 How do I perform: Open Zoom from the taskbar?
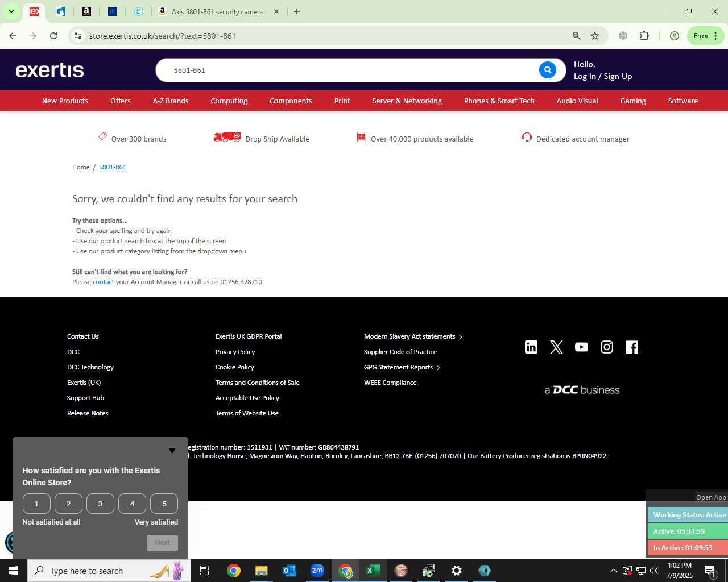pos(317,571)
